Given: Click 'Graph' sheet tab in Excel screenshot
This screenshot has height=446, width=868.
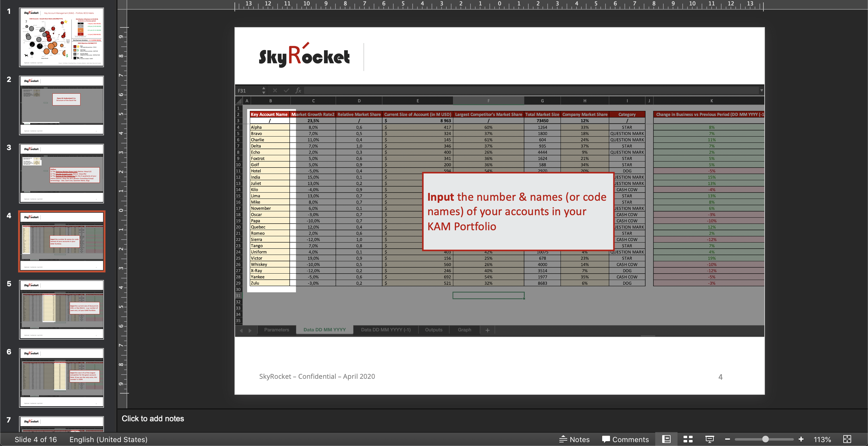Looking at the screenshot, I should pyautogui.click(x=464, y=330).
